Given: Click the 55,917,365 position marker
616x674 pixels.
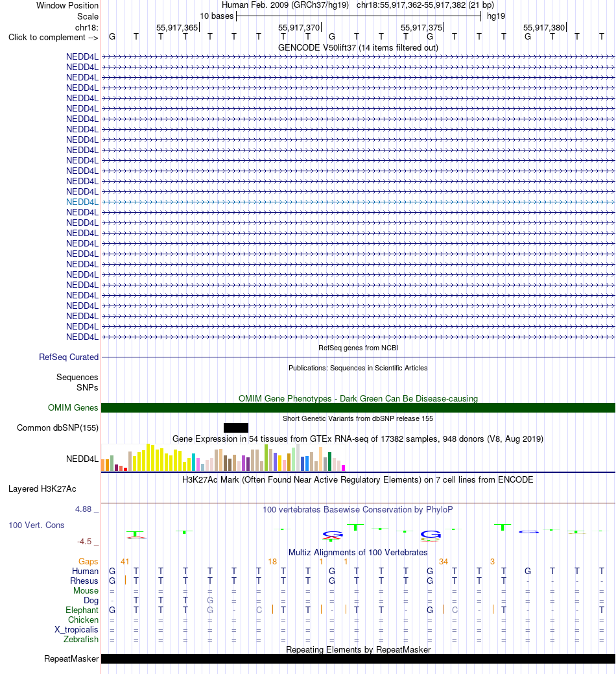Looking at the screenshot, I should coord(177,27).
